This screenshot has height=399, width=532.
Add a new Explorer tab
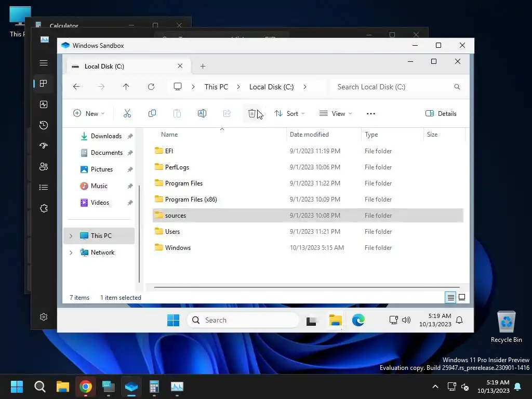pyautogui.click(x=203, y=66)
